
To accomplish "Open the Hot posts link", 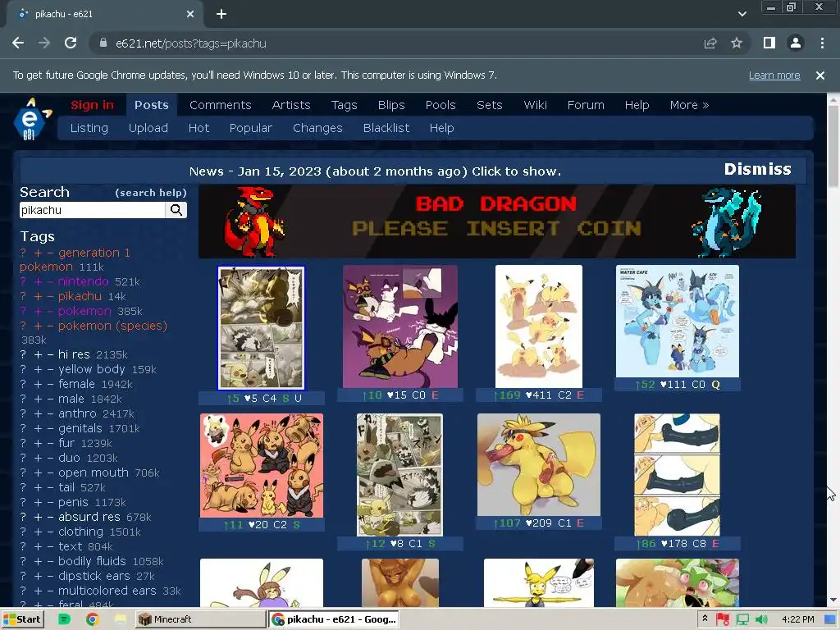I will point(199,128).
